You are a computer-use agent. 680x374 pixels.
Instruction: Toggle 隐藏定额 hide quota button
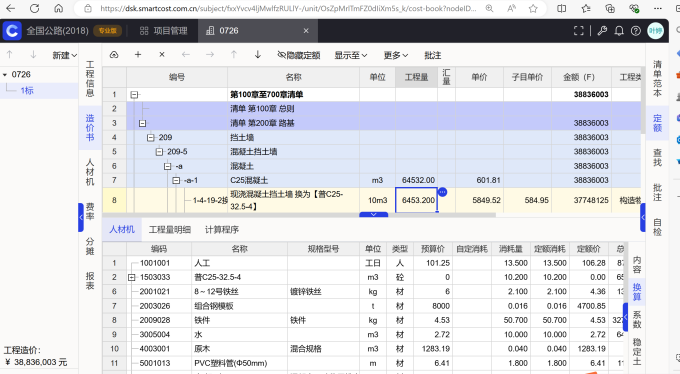(x=298, y=55)
